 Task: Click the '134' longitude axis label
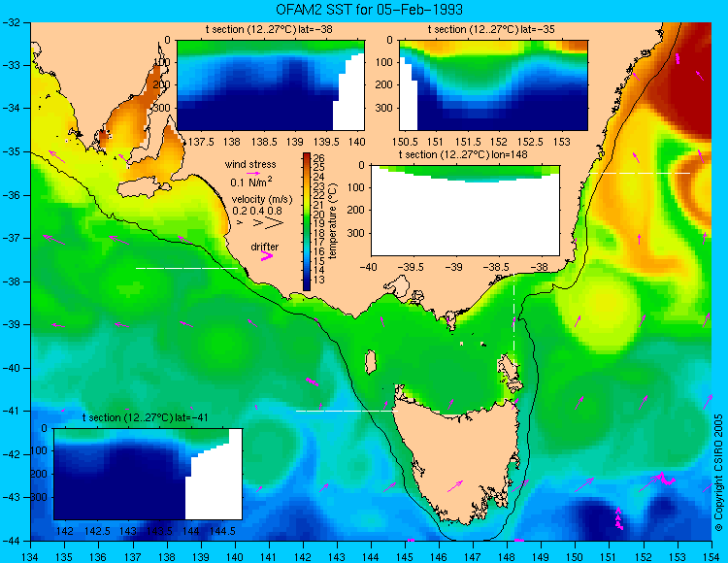point(31,556)
